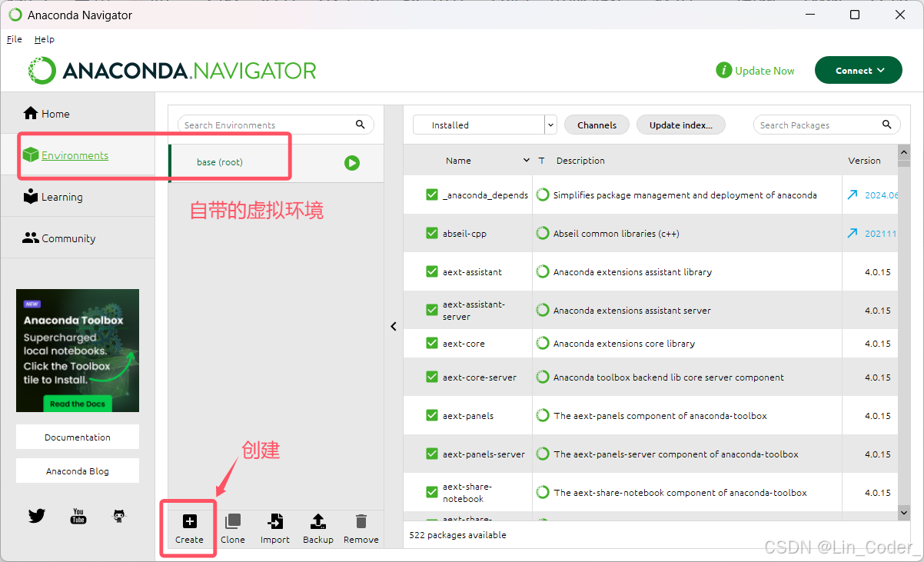Click the Documentation button

[78, 437]
